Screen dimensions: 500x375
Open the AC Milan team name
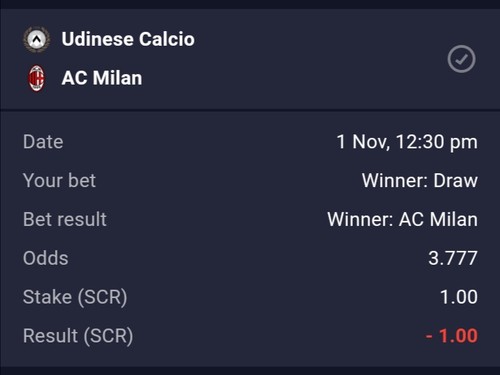(x=102, y=78)
